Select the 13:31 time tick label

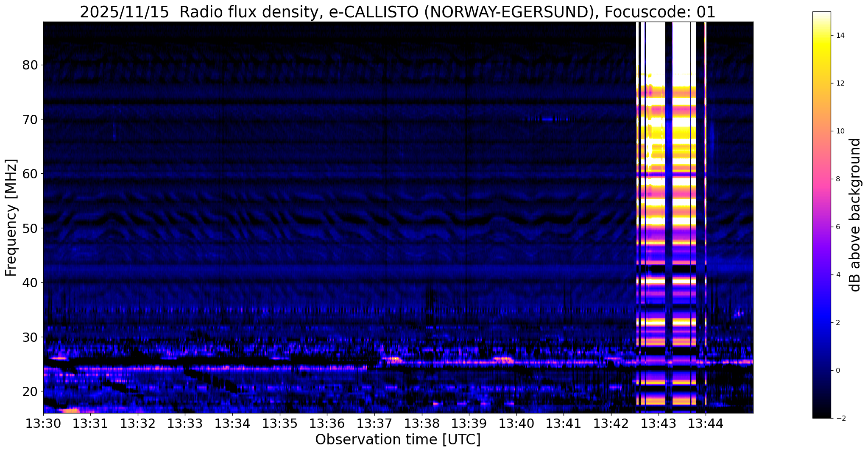point(90,423)
